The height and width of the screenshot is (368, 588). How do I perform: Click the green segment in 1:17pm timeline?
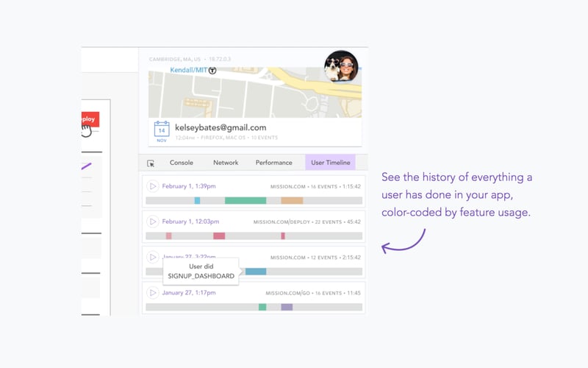tap(262, 307)
